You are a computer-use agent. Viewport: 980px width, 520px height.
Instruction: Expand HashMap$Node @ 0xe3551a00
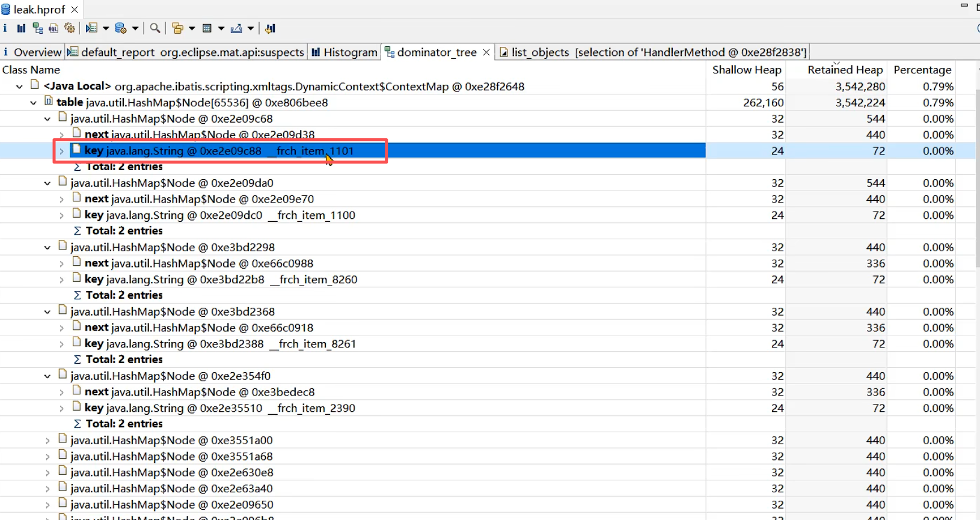(x=47, y=441)
